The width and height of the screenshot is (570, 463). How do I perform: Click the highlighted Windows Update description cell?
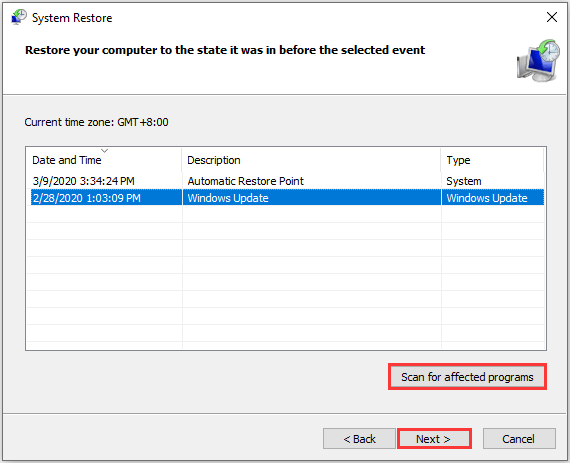click(228, 198)
